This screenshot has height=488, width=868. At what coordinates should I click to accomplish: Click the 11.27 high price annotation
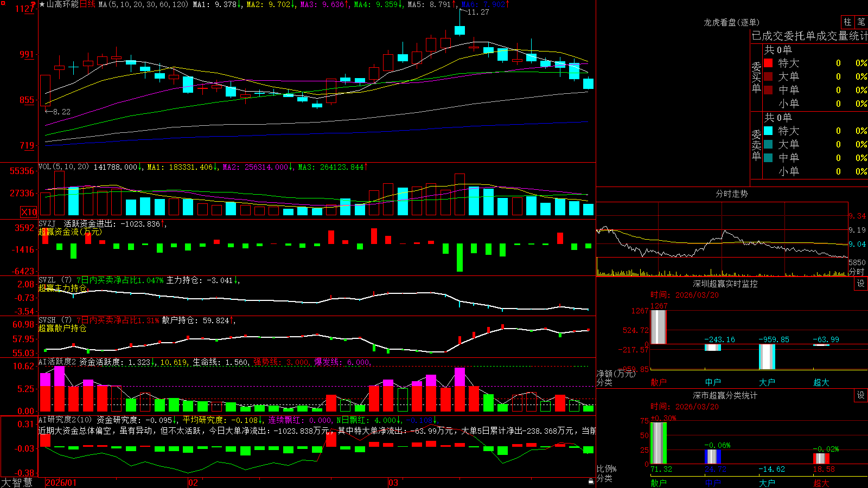point(478,12)
